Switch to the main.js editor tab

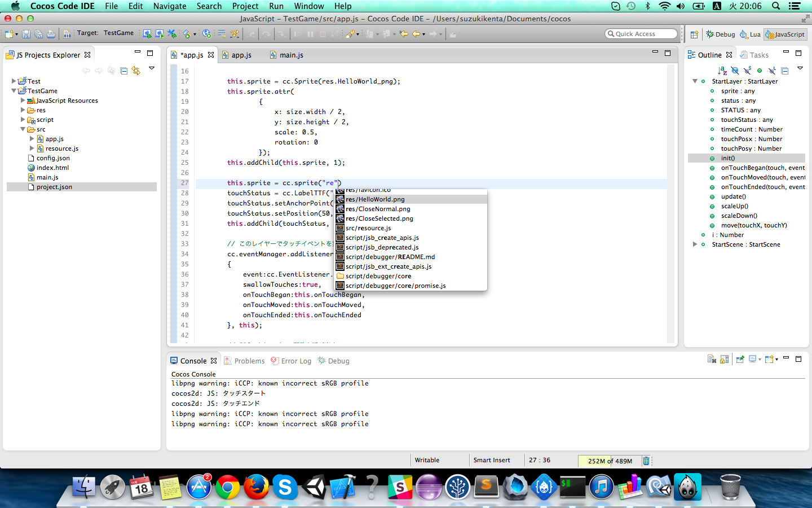click(287, 55)
